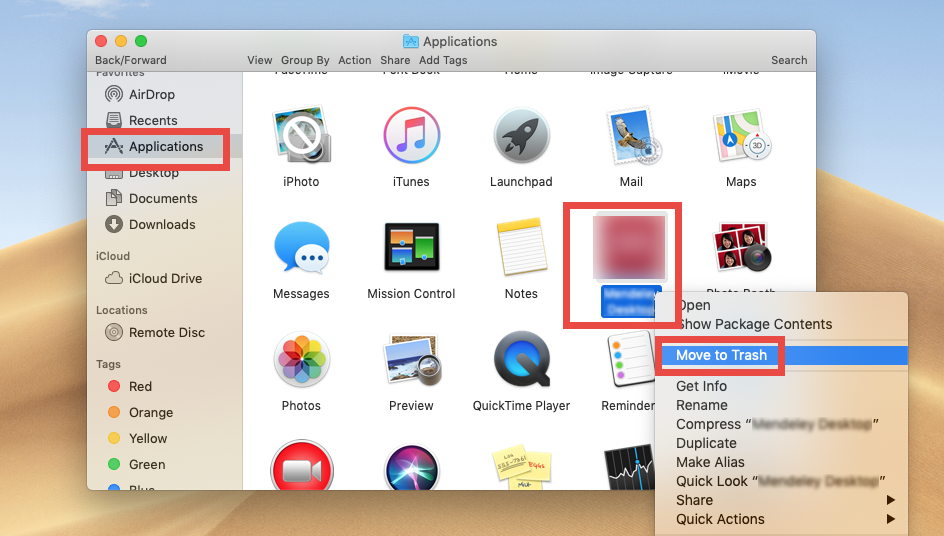Click the Mission Control icon
Viewport: 944px width, 536px height.
pos(411,249)
